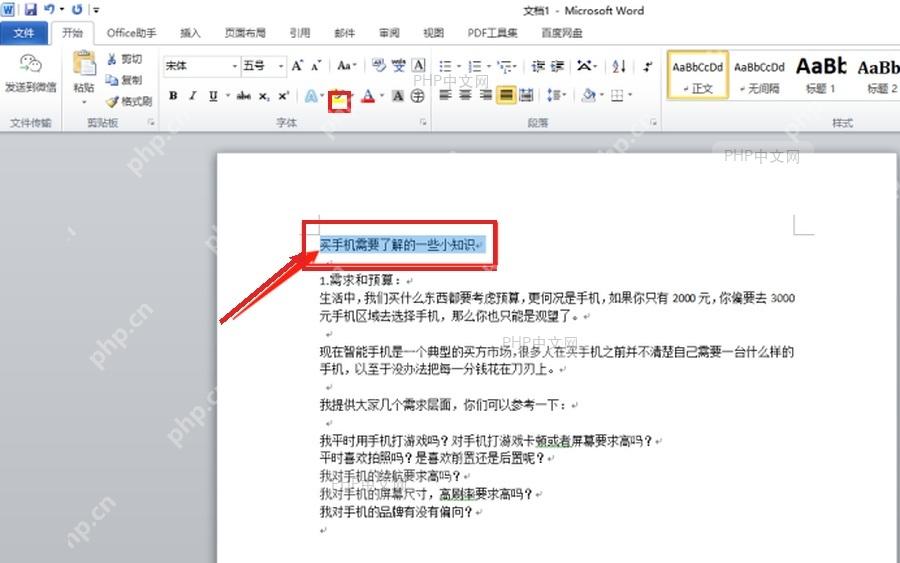Click the Save icon in quick access toolbar

pyautogui.click(x=30, y=9)
